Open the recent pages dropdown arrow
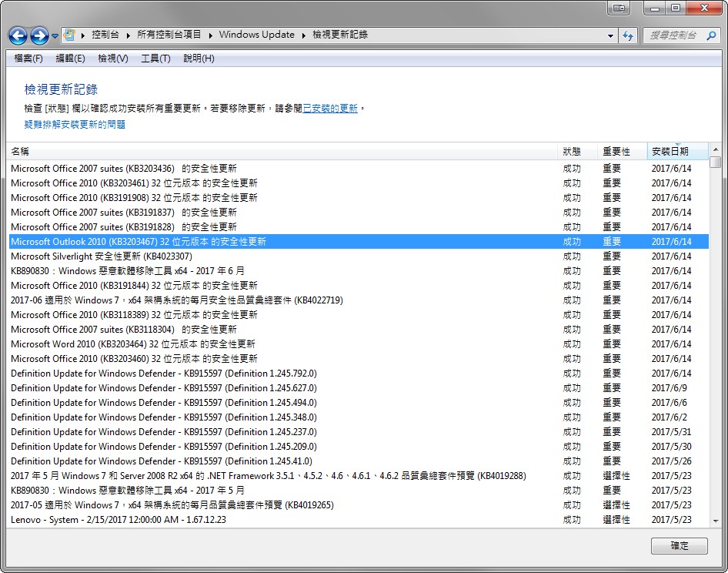 [x=55, y=36]
